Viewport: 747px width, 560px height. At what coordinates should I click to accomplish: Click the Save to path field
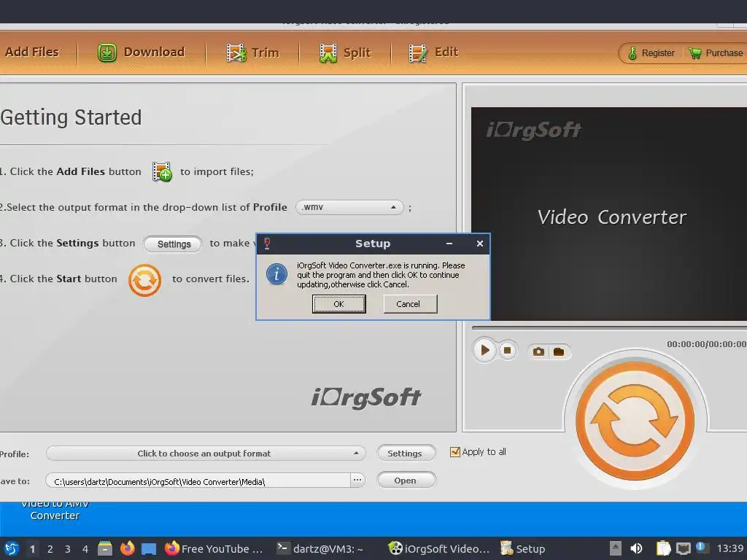coord(198,481)
